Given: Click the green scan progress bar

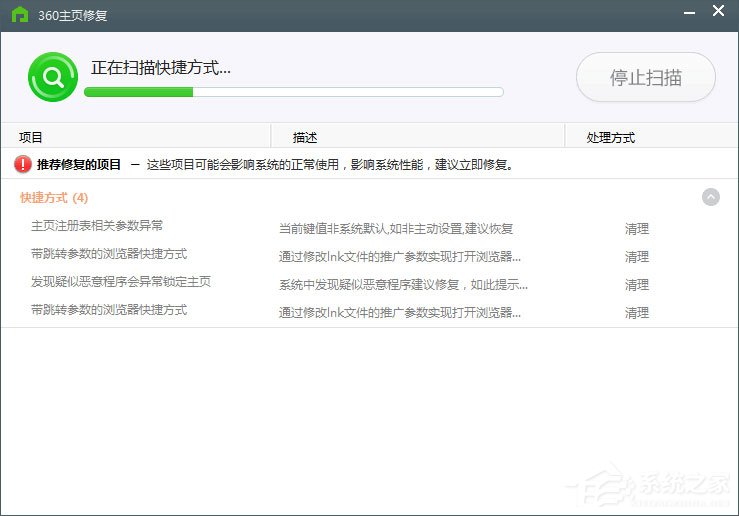Looking at the screenshot, I should click(x=294, y=92).
